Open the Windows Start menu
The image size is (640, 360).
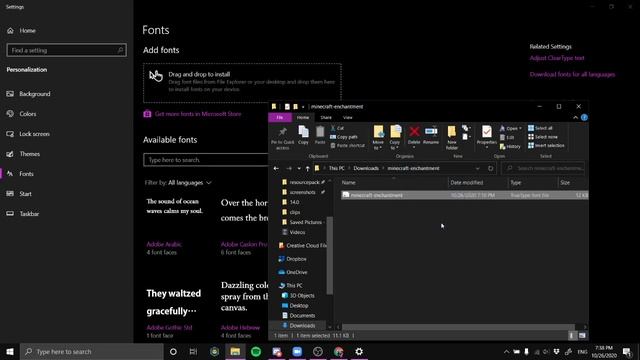(x=10, y=351)
